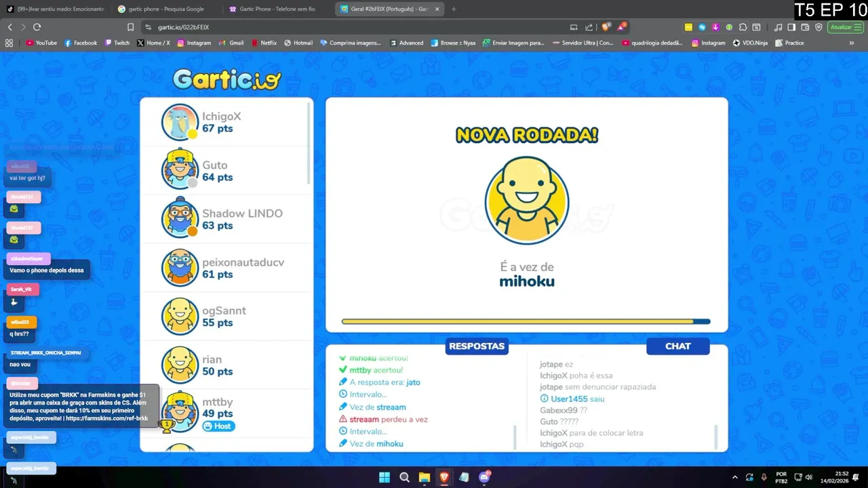Open the YouTube bookmark
This screenshot has width=868, height=488.
click(x=41, y=43)
